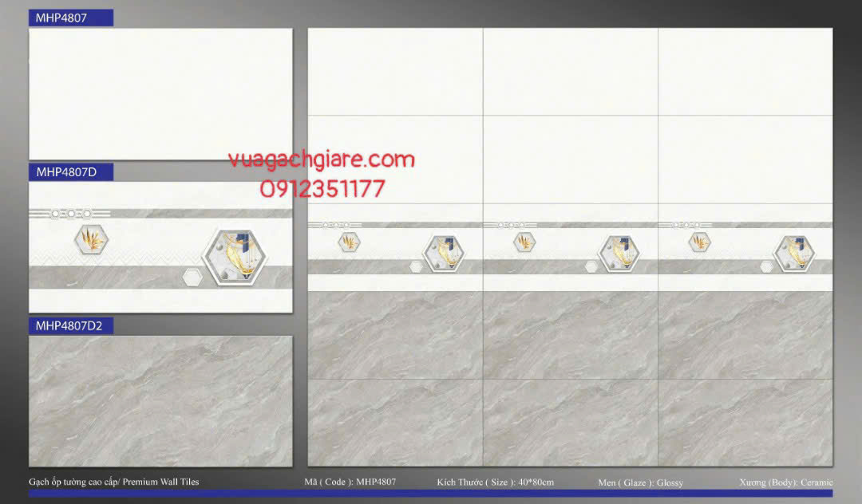
Task: Click the 'Men (Glaze): Glossy' footer text
Action: pos(640,482)
